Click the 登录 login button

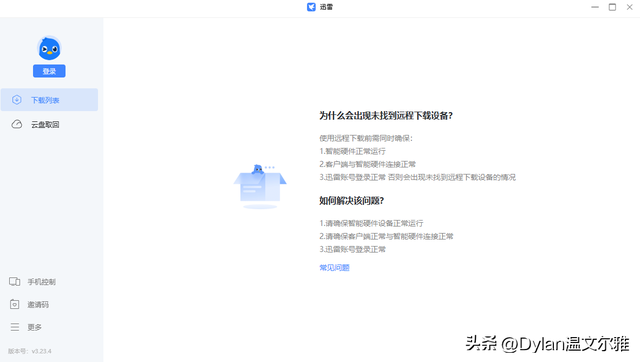click(x=49, y=71)
